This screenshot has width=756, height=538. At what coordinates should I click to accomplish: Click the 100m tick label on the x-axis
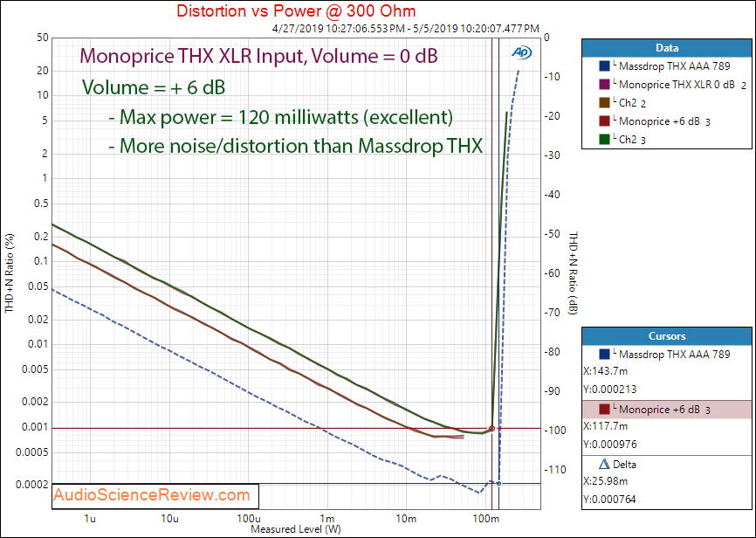coord(485,519)
